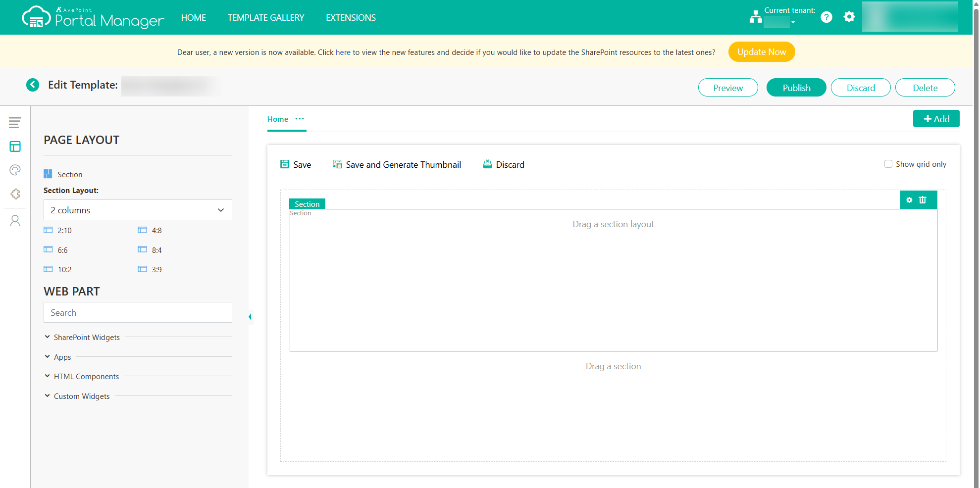Click the puzzle-piece extensions sidebar icon

(15, 194)
